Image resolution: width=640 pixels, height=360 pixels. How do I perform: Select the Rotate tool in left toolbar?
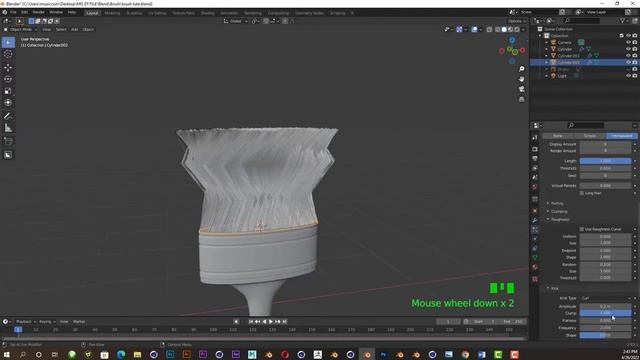point(8,79)
